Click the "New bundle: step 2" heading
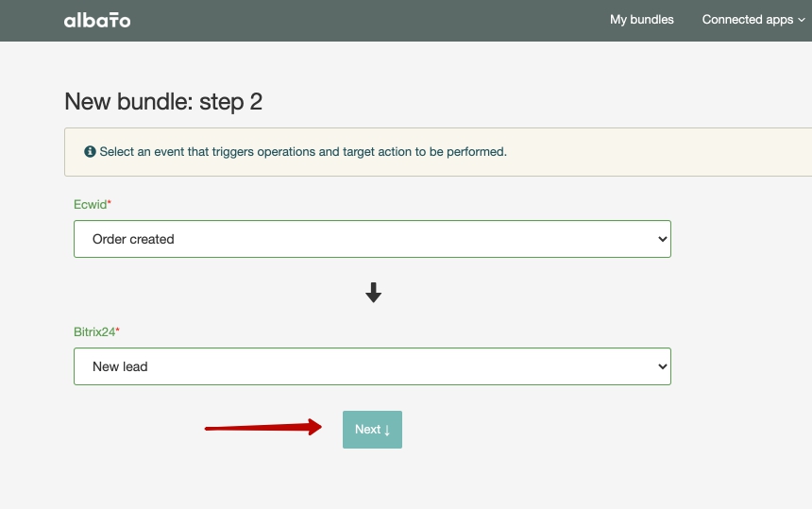 point(163,102)
